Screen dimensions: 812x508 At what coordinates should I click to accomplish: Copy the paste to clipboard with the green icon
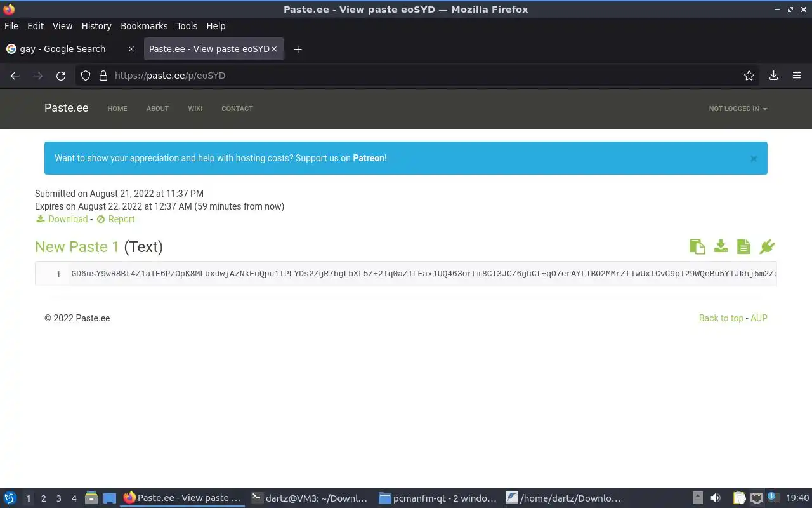[x=697, y=246]
